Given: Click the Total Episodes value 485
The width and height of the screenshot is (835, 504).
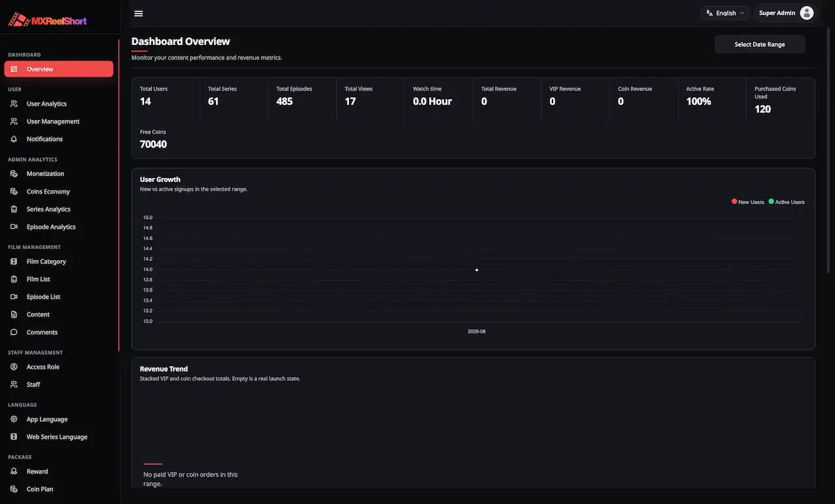Looking at the screenshot, I should (284, 101).
